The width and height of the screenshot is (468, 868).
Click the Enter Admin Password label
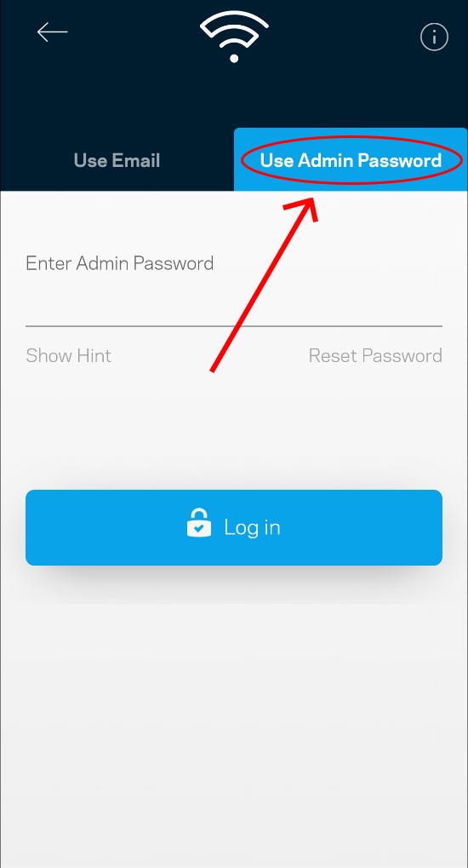(119, 263)
